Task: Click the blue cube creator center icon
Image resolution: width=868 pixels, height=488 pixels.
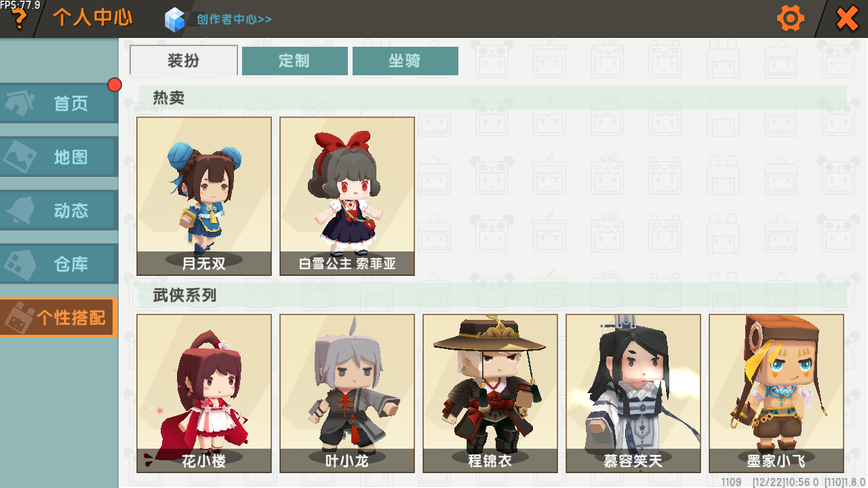Action: (175, 19)
